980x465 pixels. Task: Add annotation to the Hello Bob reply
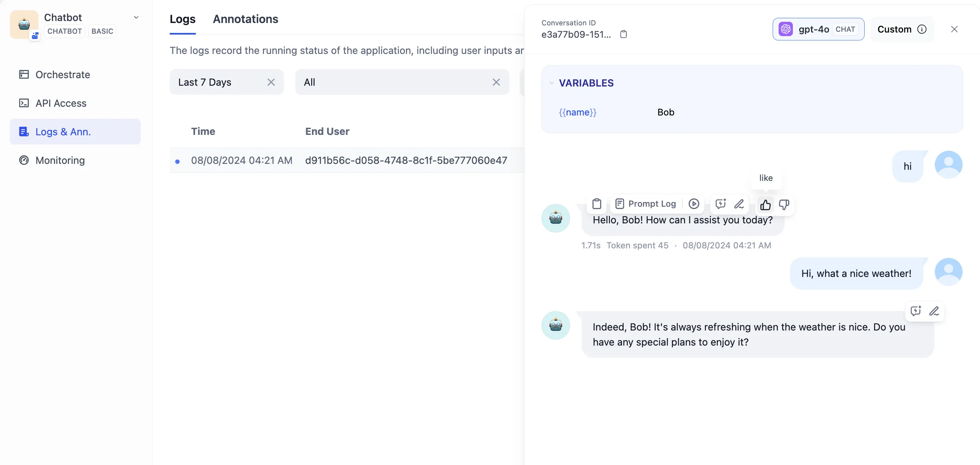(720, 204)
